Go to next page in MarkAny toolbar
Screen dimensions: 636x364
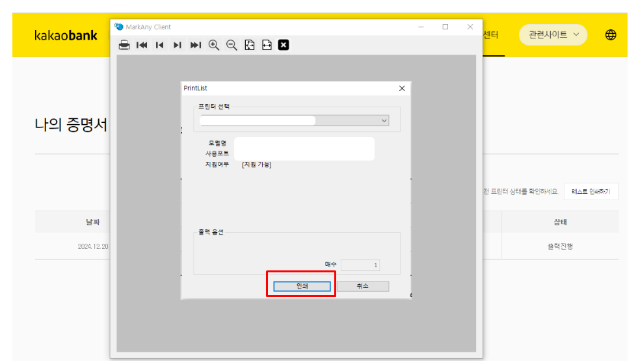pos(178,45)
